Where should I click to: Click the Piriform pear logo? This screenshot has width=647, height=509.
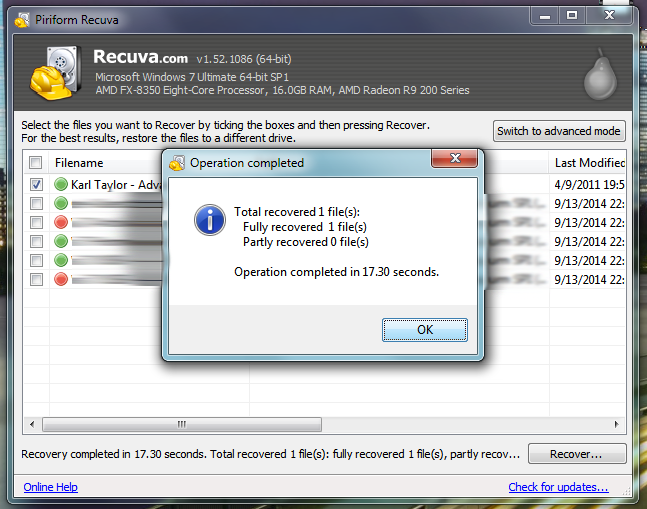pos(600,74)
